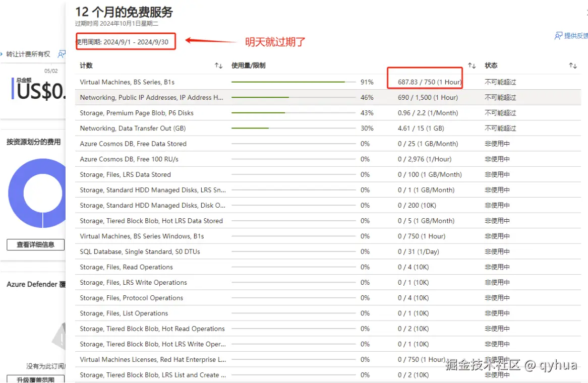Open 提供反馈 link
The height and width of the screenshot is (383, 588).
tap(575, 36)
